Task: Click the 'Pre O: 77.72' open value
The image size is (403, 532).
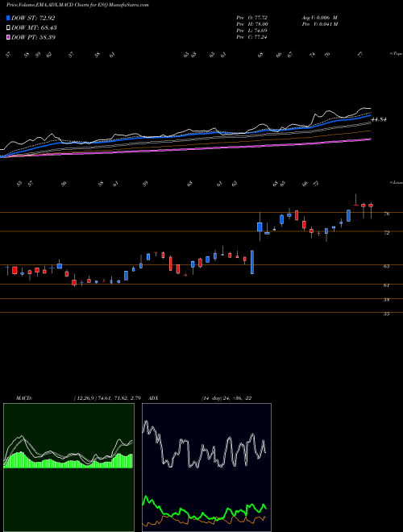Action: 251,18
